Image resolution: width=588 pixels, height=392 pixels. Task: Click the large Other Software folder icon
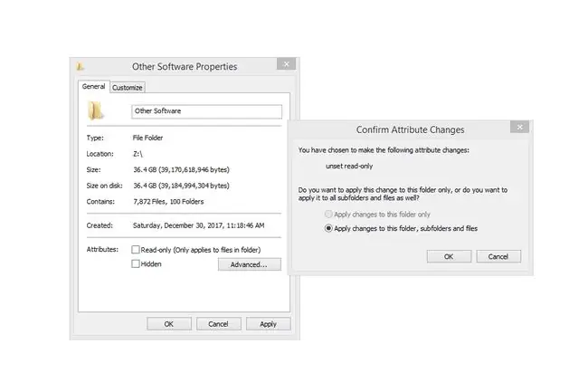tap(95, 111)
